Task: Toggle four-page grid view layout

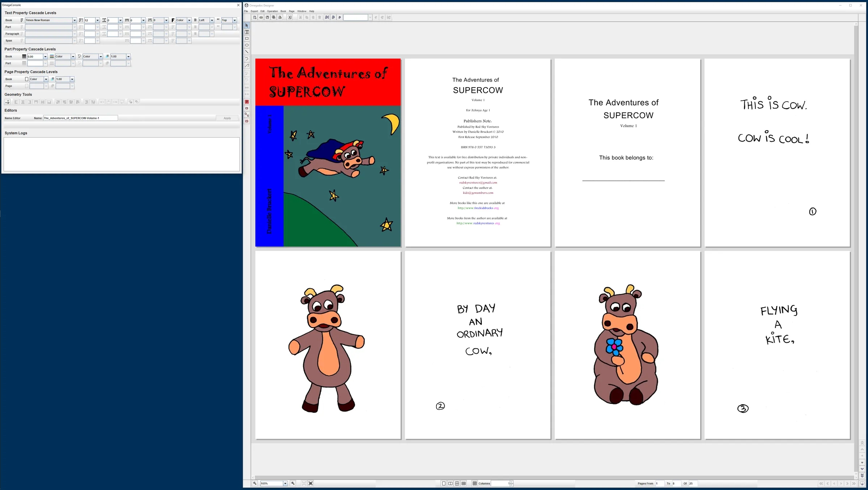Action: (457, 483)
